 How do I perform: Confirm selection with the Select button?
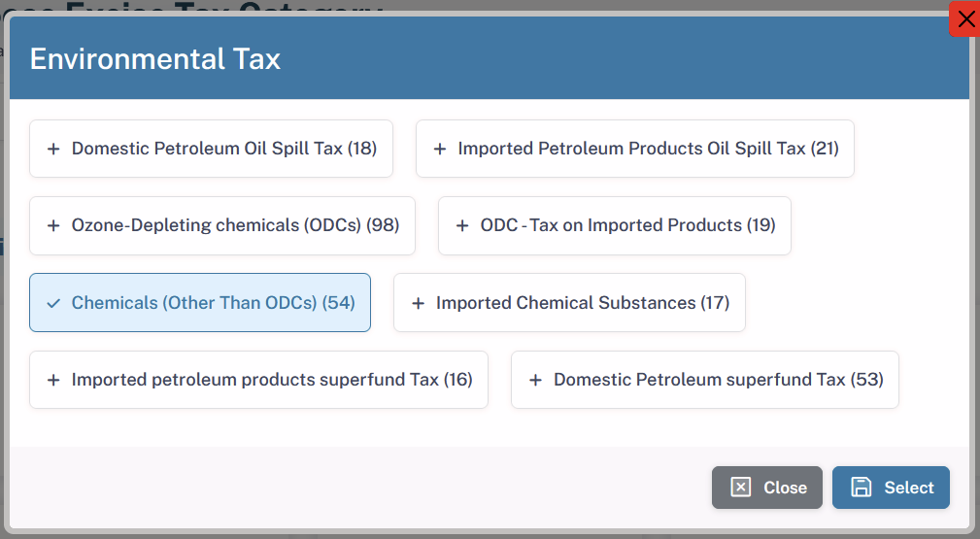click(892, 488)
